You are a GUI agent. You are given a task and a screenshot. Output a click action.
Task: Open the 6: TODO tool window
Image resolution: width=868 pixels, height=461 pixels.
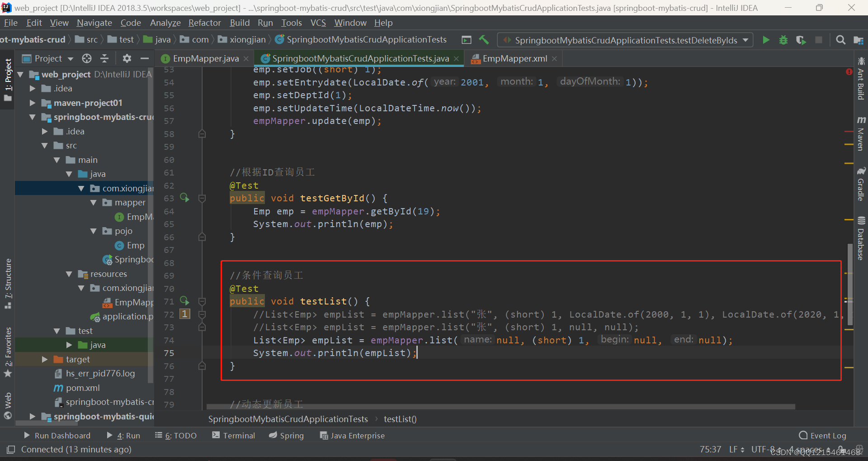point(175,436)
